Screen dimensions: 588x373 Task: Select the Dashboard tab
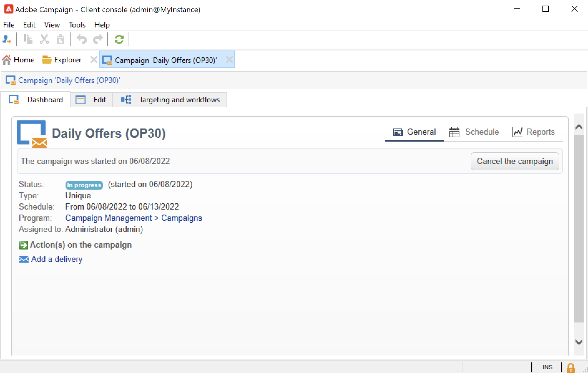pyautogui.click(x=36, y=100)
